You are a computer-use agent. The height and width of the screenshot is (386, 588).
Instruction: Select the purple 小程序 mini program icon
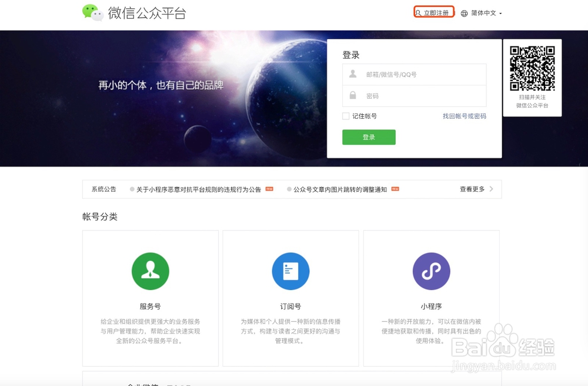[432, 271]
